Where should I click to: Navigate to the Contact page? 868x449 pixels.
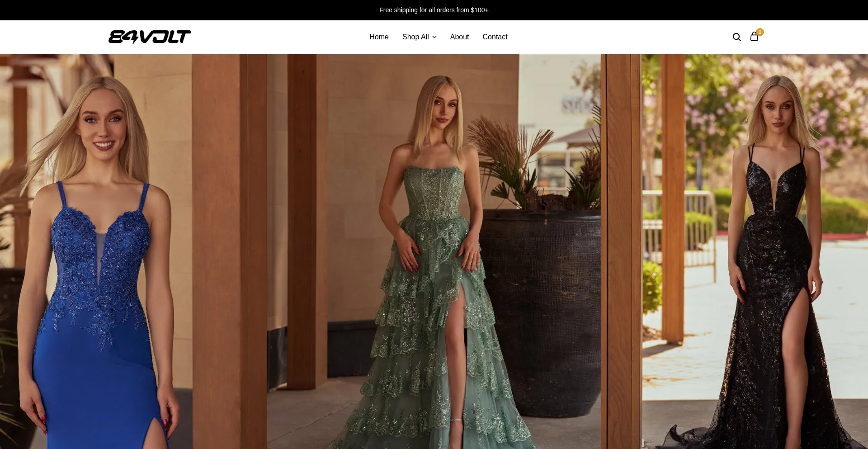[495, 37]
